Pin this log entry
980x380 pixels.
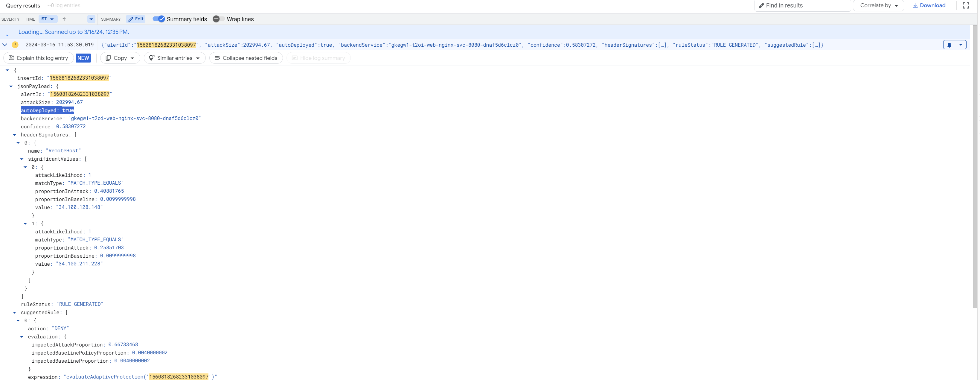(949, 45)
